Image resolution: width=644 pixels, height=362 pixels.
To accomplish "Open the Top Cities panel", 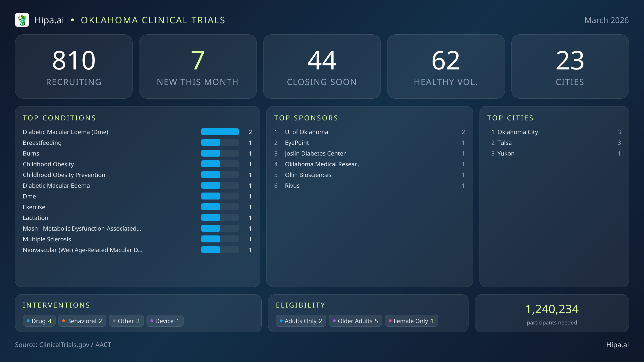I will (x=510, y=118).
